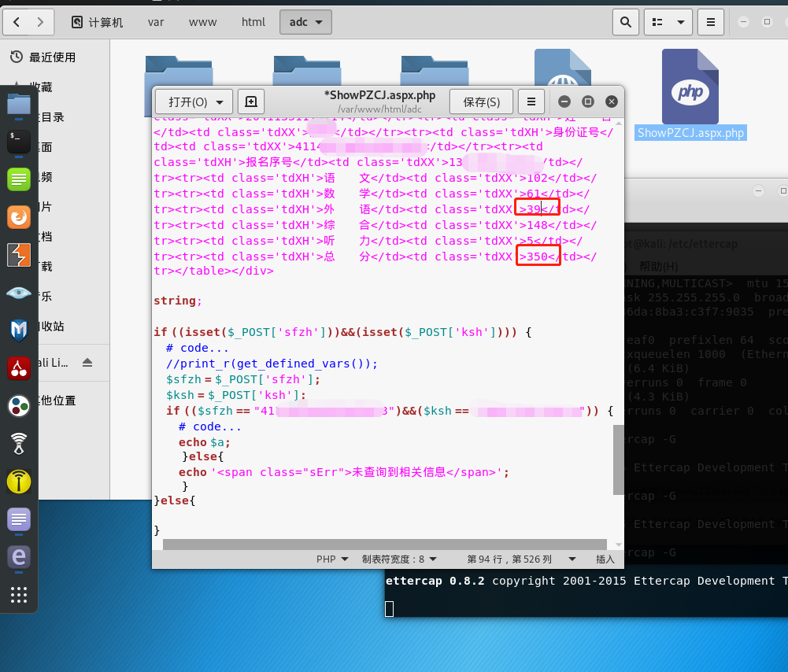Launch Metasploit from the dock
The image size is (788, 672).
point(19,330)
